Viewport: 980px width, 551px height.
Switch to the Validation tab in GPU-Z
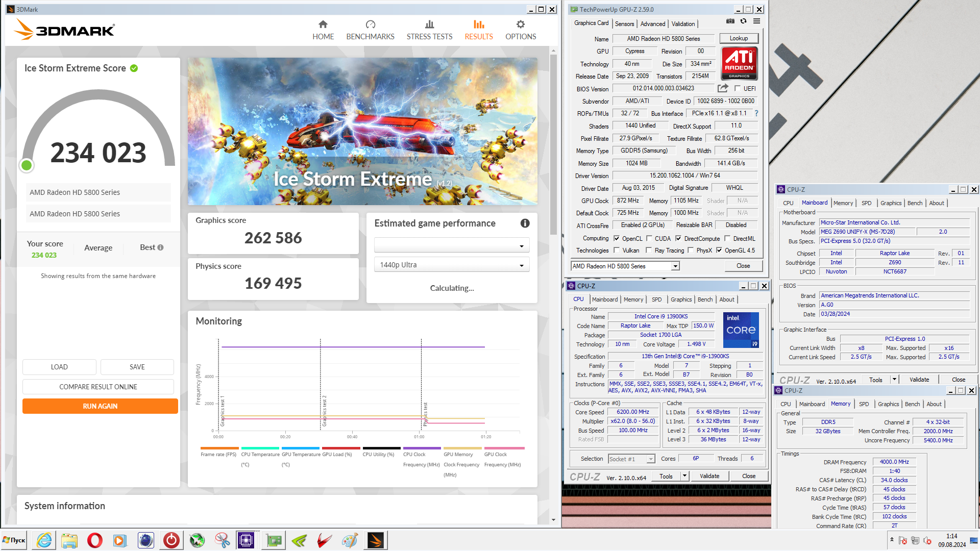(683, 23)
